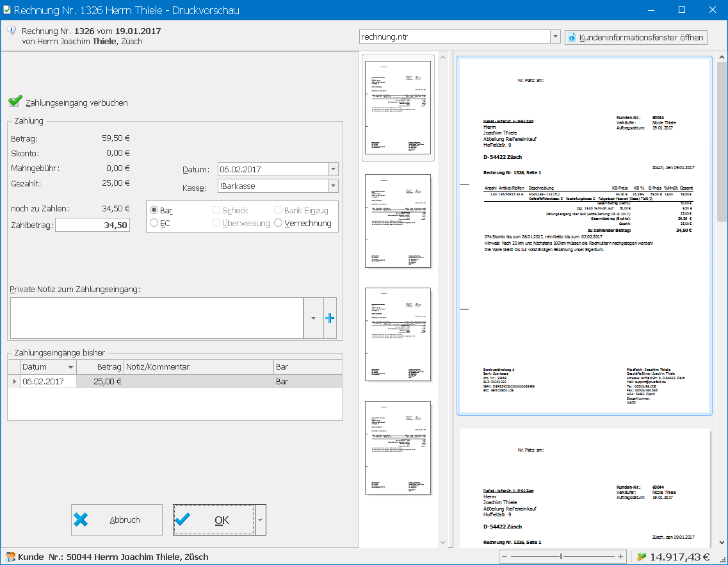Expand the 06.02.2017 payment row indicator
Viewport: 728px width, 565px height.
(x=14, y=381)
